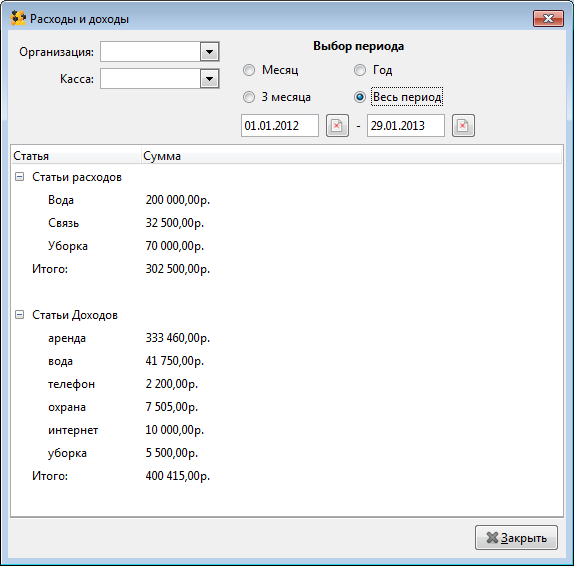The image size is (574, 566).
Task: Focus the start date field 01.01.2012
Action: tap(280, 126)
